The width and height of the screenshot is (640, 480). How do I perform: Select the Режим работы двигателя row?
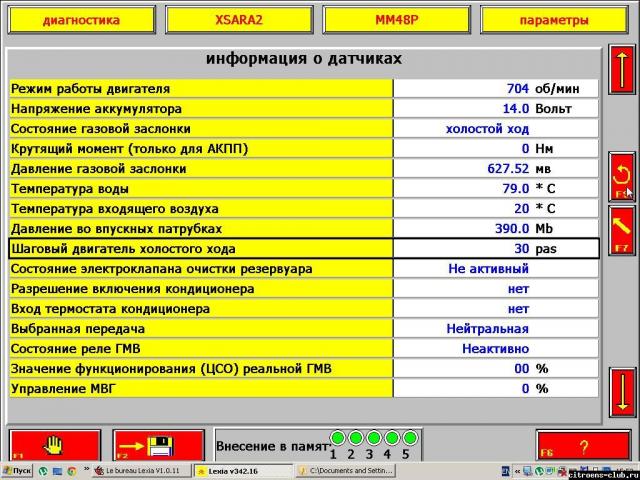click(304, 89)
